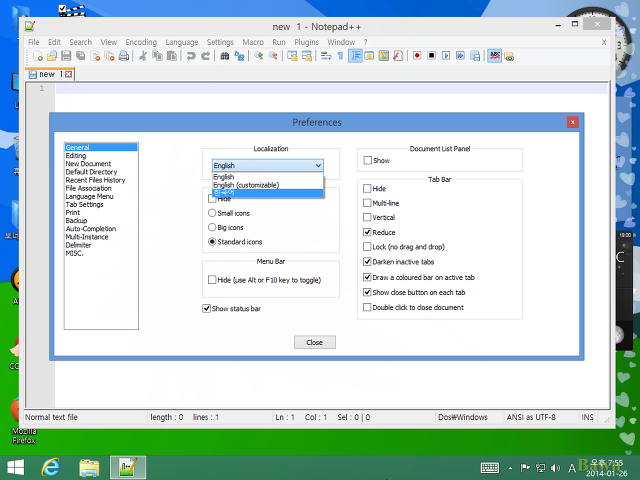Click the New file toolbar icon

click(x=38, y=56)
